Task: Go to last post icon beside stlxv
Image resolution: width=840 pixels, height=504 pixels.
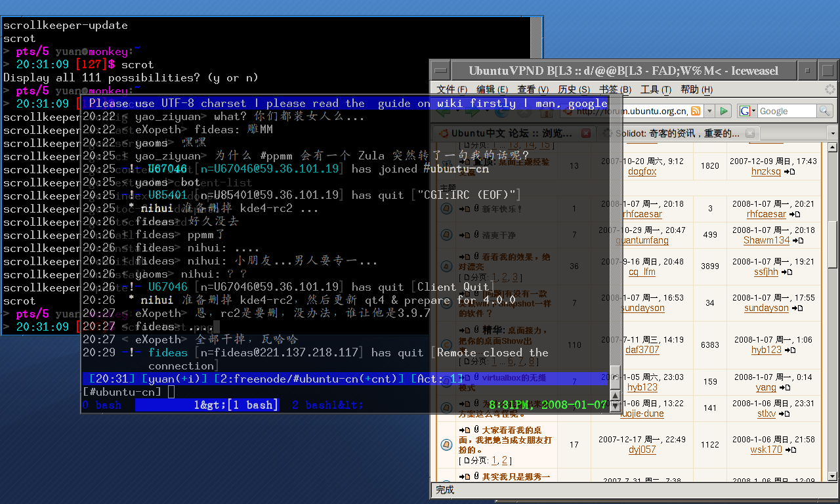Action: click(x=783, y=414)
